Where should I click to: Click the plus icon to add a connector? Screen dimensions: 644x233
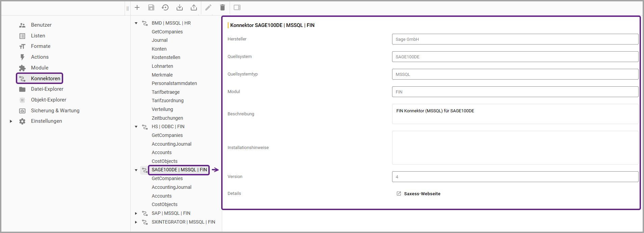point(137,7)
